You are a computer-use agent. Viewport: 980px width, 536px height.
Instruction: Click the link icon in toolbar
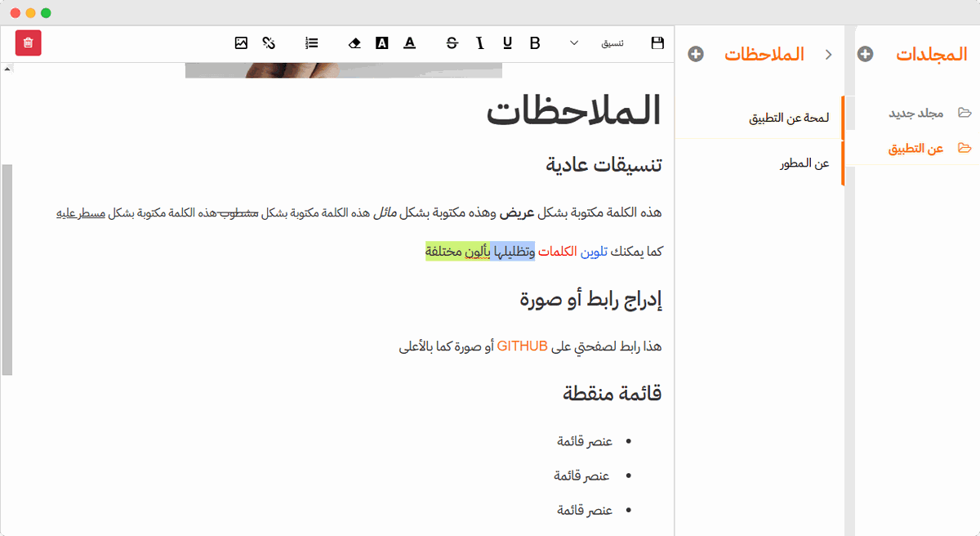pyautogui.click(x=269, y=43)
